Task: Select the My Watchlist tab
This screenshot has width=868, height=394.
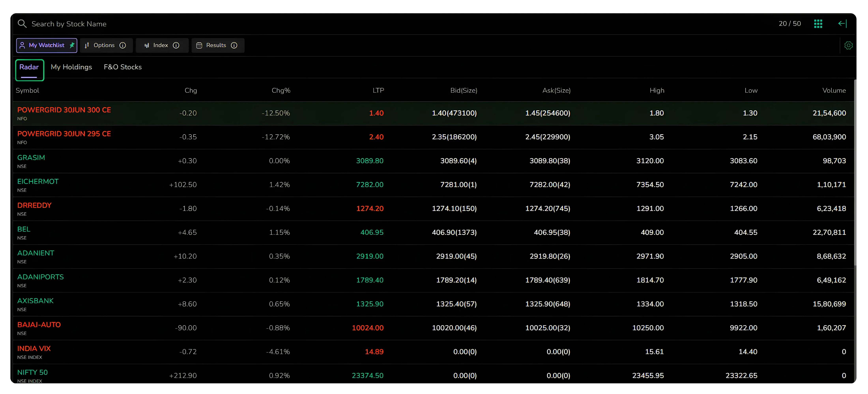Action: 47,46
